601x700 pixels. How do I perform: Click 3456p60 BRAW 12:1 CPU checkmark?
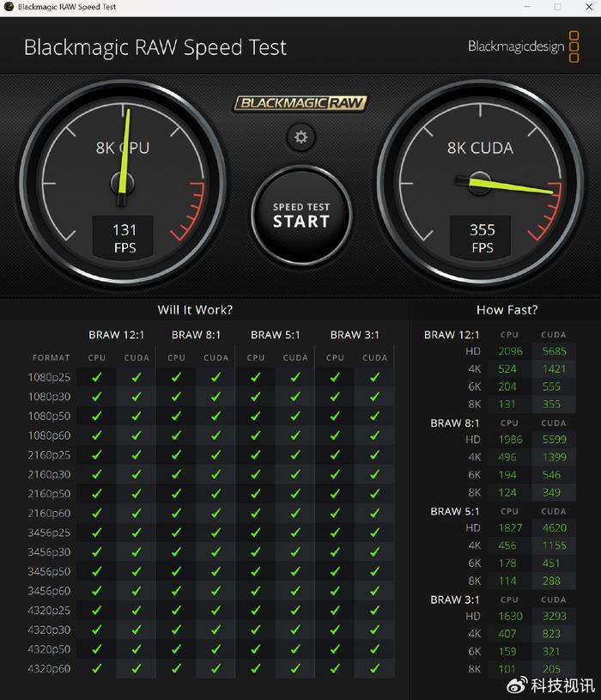(97, 591)
